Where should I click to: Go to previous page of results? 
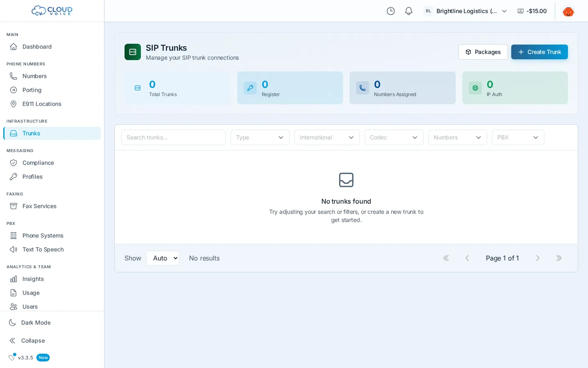(x=467, y=258)
